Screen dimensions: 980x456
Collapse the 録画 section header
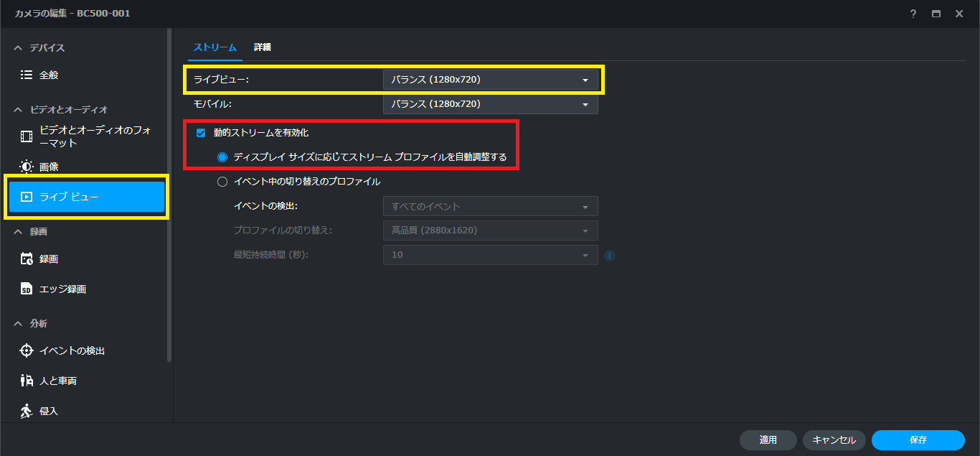coord(18,232)
